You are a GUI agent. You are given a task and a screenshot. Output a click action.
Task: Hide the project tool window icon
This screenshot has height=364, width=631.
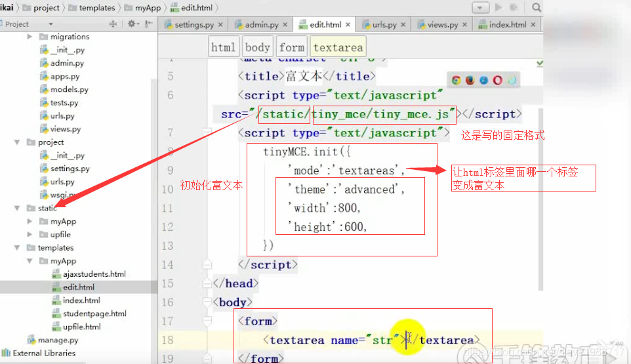[148, 24]
